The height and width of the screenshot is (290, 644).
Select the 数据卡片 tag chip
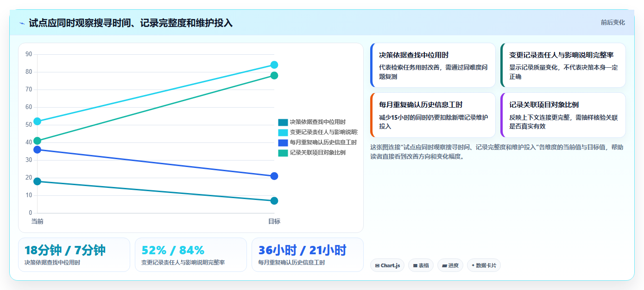click(484, 265)
